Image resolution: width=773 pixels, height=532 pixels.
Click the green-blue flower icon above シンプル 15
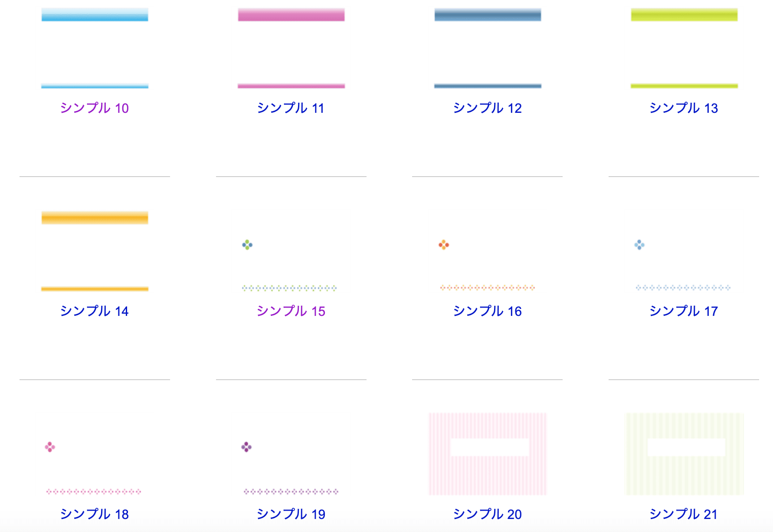247,245
